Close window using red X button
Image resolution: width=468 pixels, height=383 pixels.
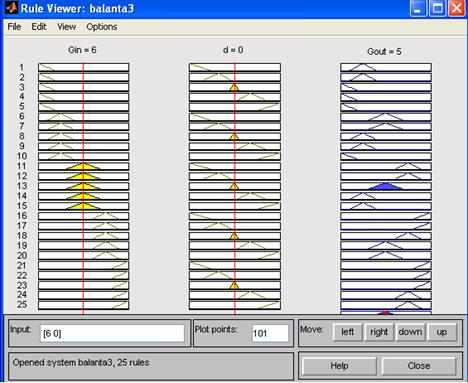coord(456,8)
